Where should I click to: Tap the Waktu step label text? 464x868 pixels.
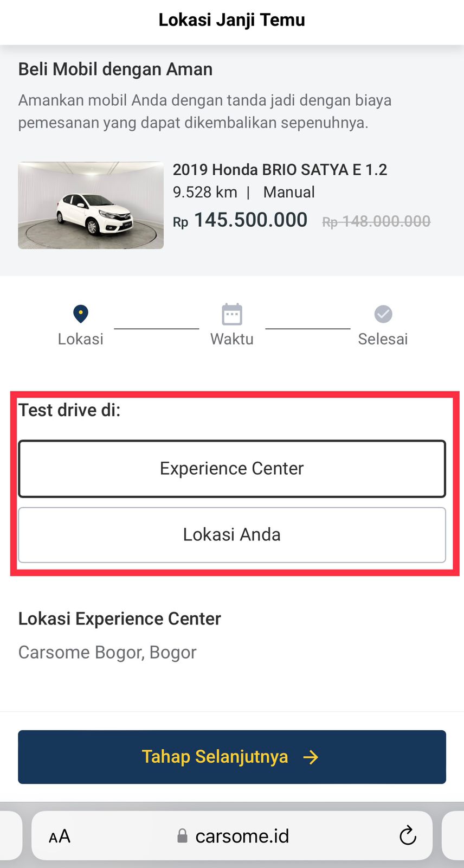(231, 339)
